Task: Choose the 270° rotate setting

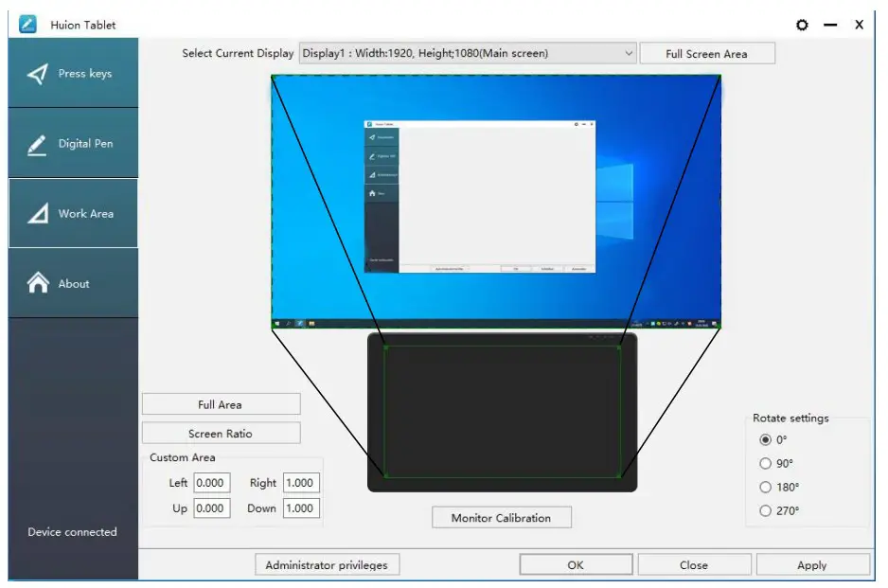Action: 765,510
